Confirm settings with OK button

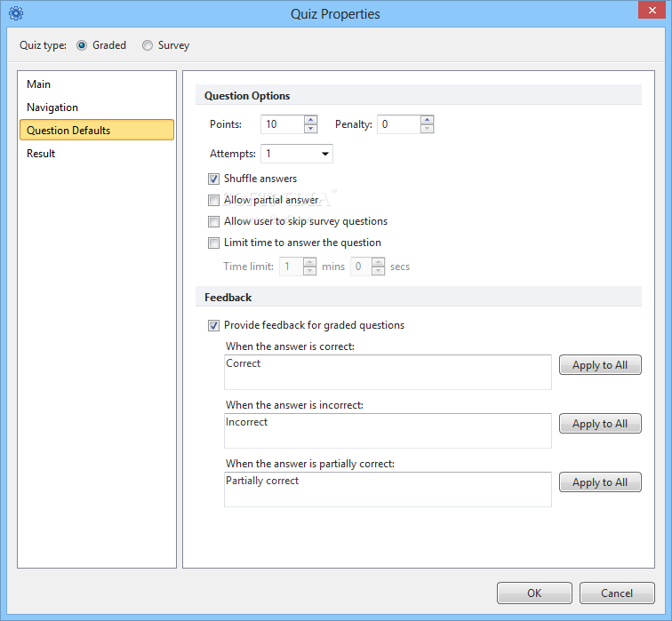tap(534, 593)
